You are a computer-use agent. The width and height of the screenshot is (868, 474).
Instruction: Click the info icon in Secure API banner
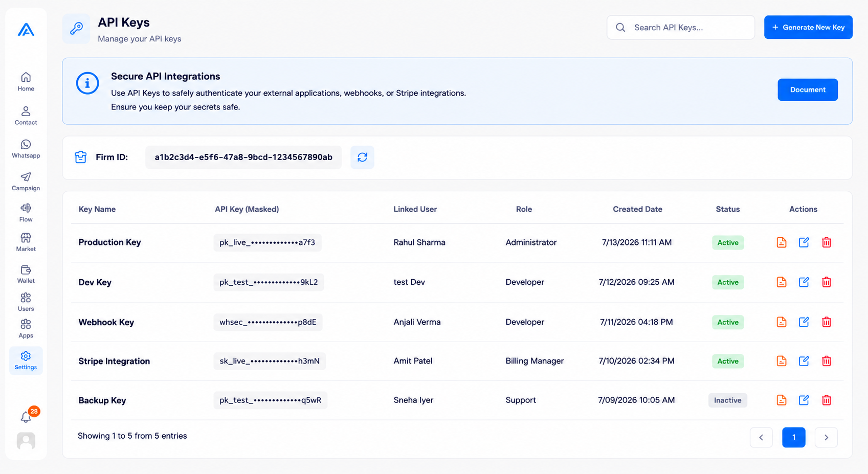(x=87, y=83)
